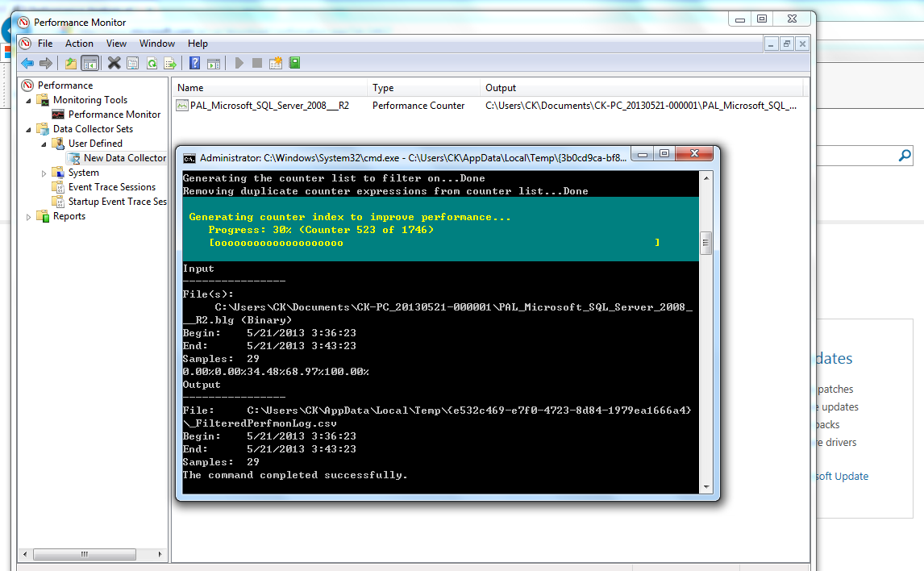
Task: Toggle the console tree visibility icon
Action: pyautogui.click(x=89, y=63)
